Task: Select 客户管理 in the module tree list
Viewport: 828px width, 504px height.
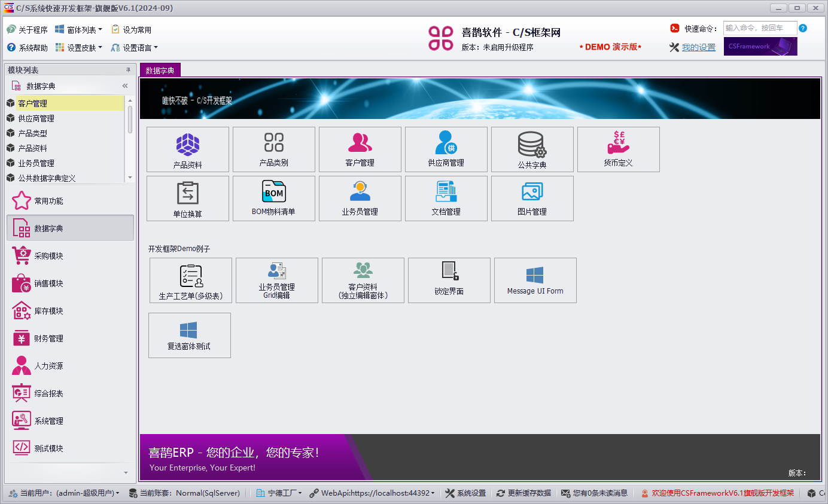Action: pos(65,103)
